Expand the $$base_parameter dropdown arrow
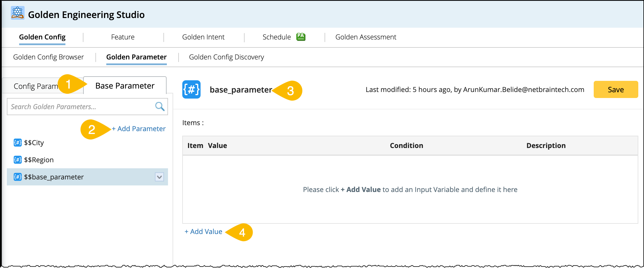Viewport: 644px width, 268px height. point(159,177)
